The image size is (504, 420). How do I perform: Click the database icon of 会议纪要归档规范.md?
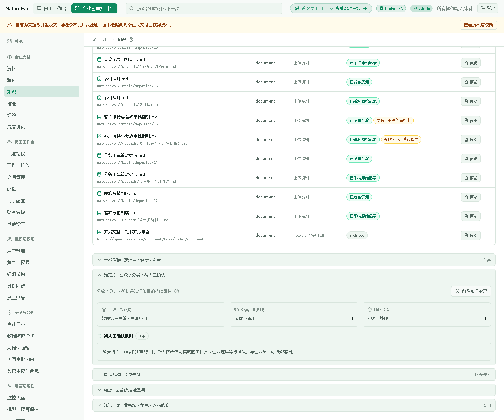click(x=99, y=59)
